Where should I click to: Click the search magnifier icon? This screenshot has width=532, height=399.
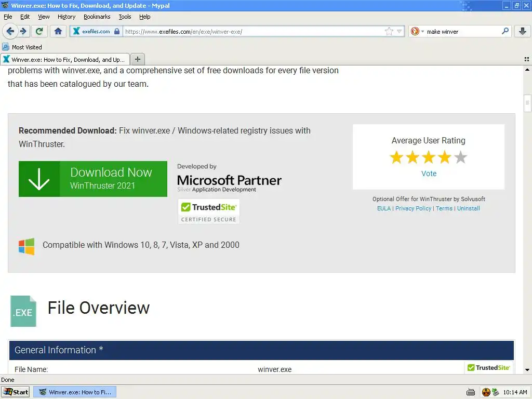coord(505,31)
